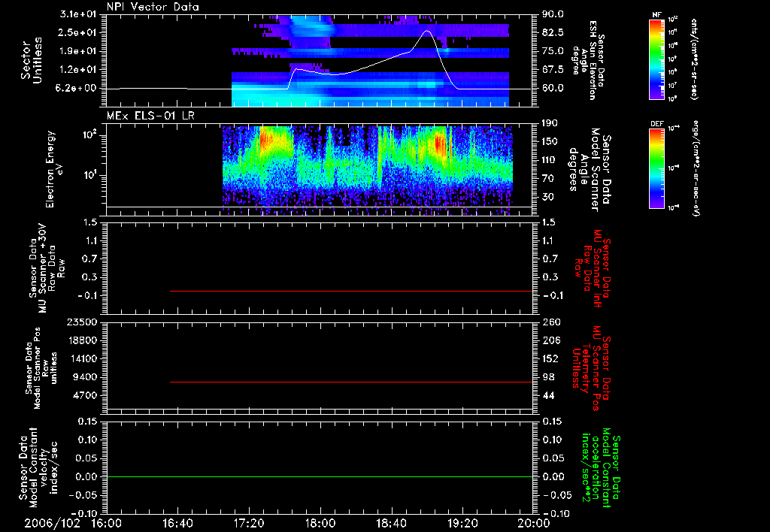Click the peak of the white sun elevation curve
The image size is (770, 532).
(426, 31)
